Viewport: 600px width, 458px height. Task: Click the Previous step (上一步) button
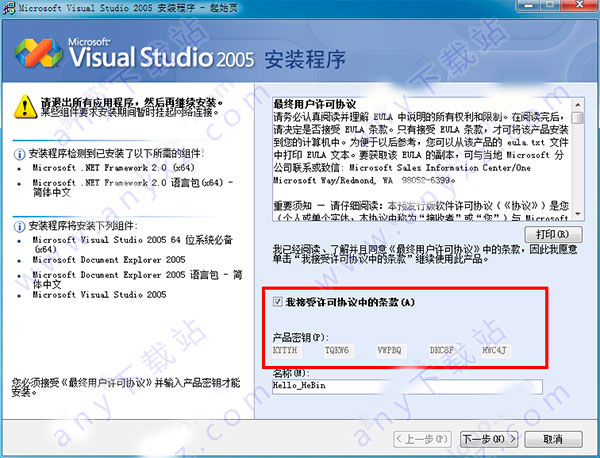click(x=422, y=439)
